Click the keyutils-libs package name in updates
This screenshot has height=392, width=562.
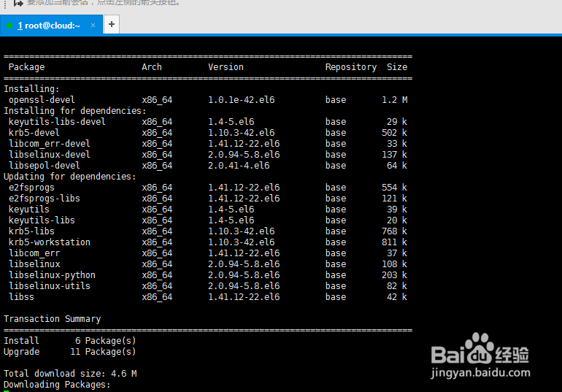click(42, 220)
